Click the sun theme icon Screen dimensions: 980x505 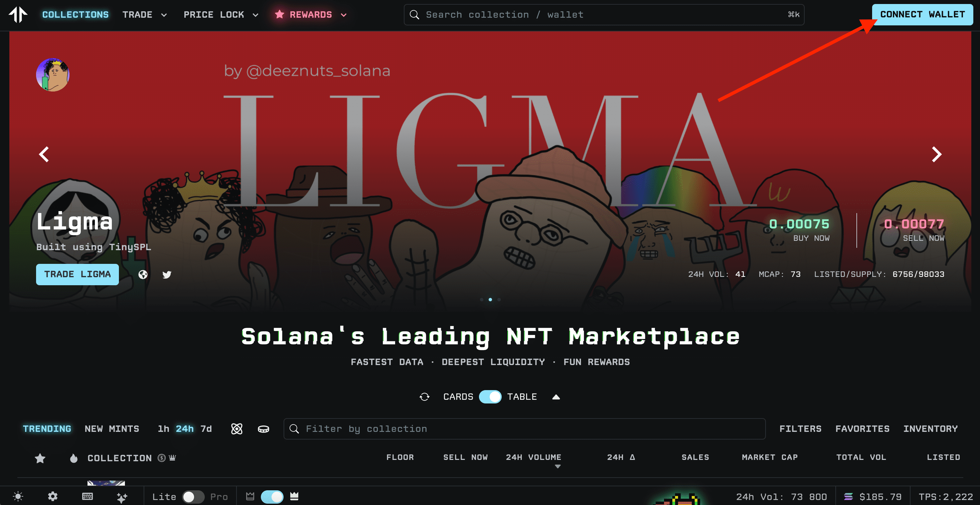click(18, 497)
